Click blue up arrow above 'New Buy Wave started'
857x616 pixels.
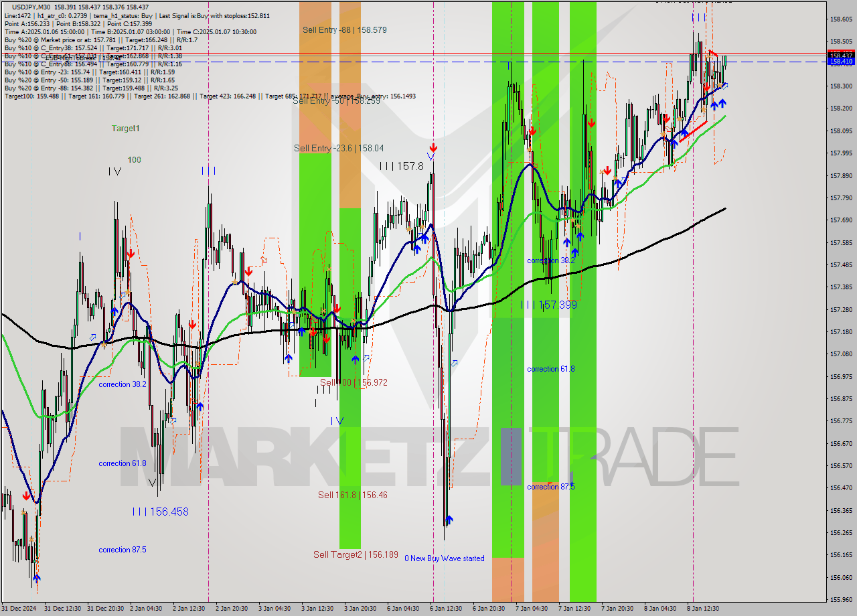click(x=449, y=520)
